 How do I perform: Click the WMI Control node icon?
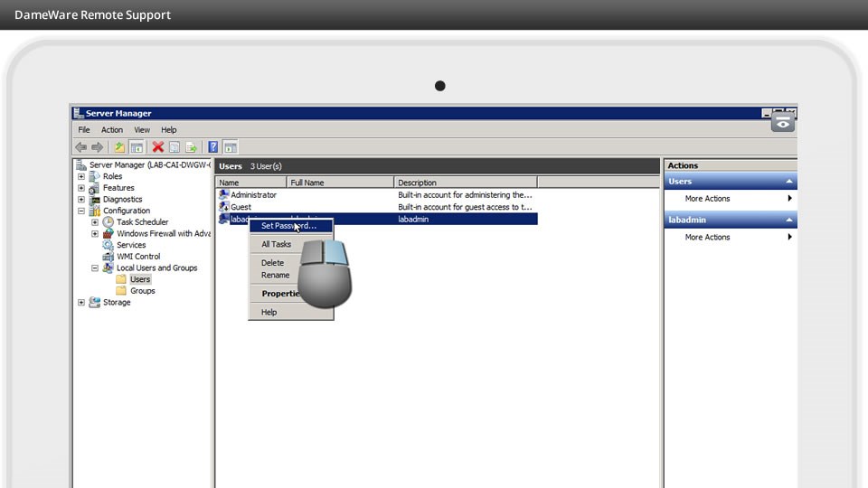[x=108, y=256]
